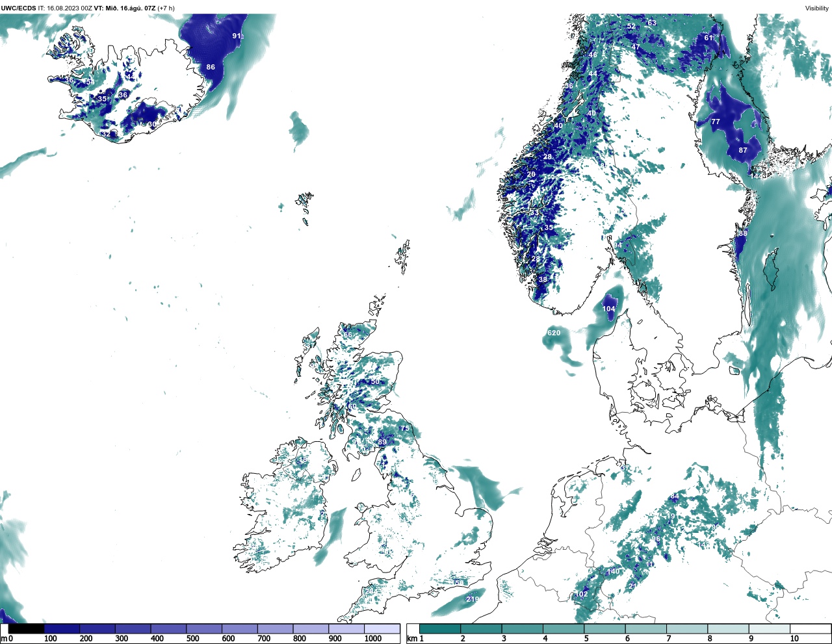Click the '84' value in northern Germany
The image size is (832, 644).
674,496
